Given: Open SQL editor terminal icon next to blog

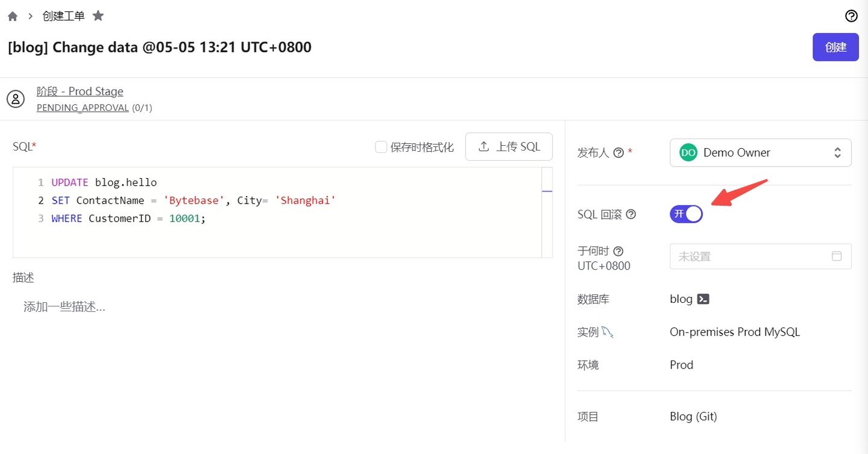Looking at the screenshot, I should click(703, 299).
